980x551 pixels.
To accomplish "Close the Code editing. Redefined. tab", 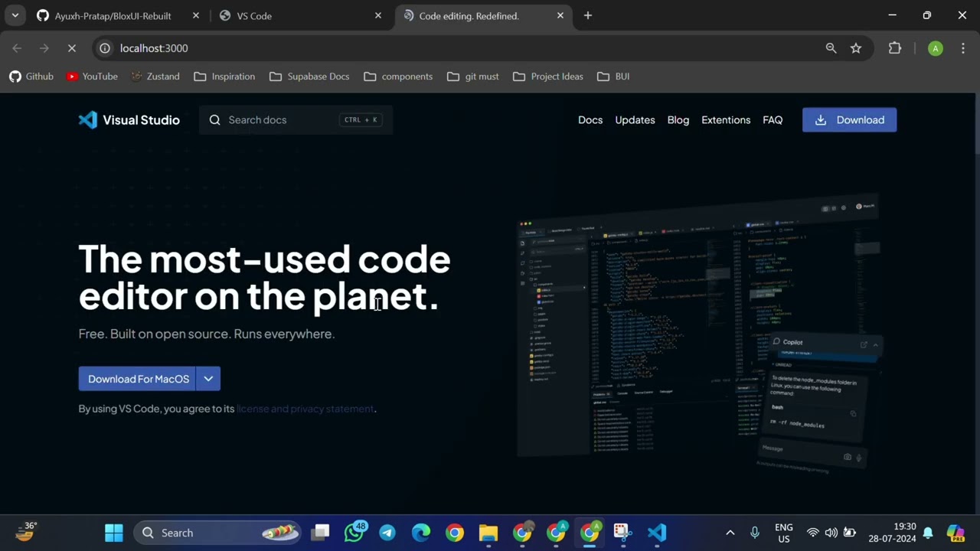I will pos(560,15).
